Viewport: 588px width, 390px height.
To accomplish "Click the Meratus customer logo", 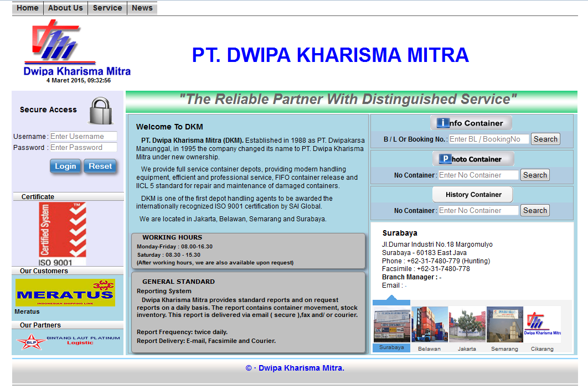I will [65, 292].
